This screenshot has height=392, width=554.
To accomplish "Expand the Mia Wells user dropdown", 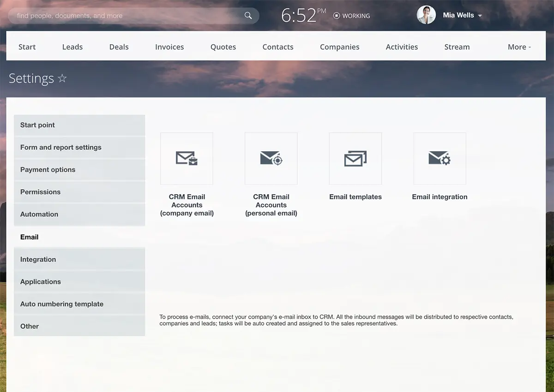I will point(480,16).
